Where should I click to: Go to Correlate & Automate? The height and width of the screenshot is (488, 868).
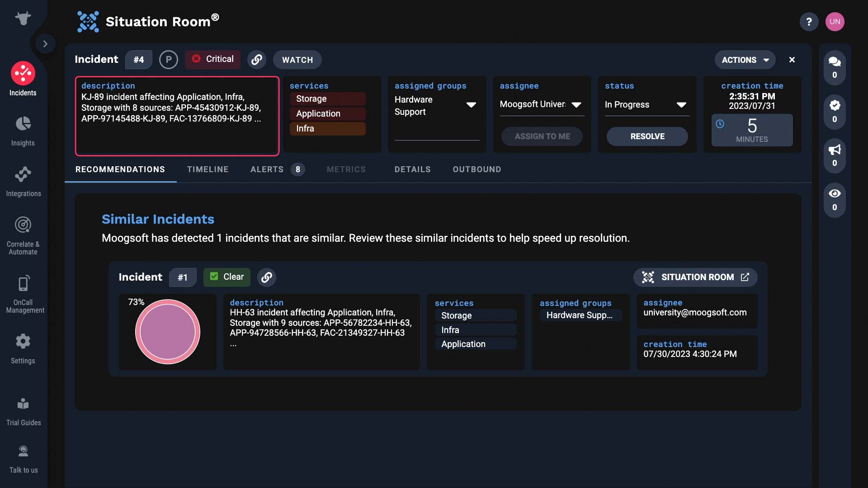23,235
